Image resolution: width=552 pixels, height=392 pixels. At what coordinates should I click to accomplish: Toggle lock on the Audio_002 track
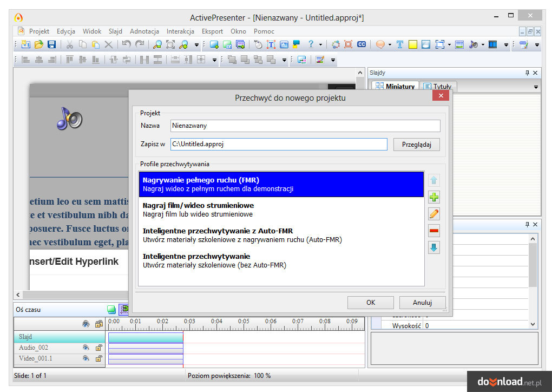point(99,348)
